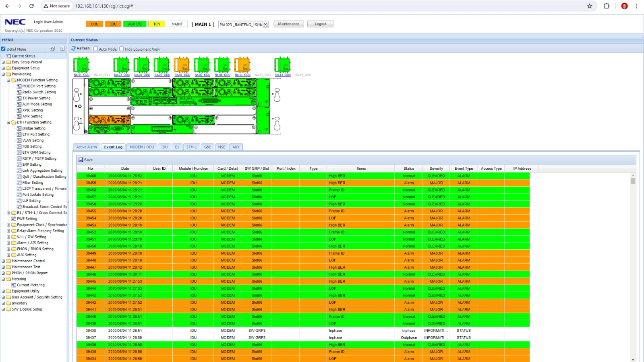Collapse the Provisioning tree node

click(x=3, y=74)
